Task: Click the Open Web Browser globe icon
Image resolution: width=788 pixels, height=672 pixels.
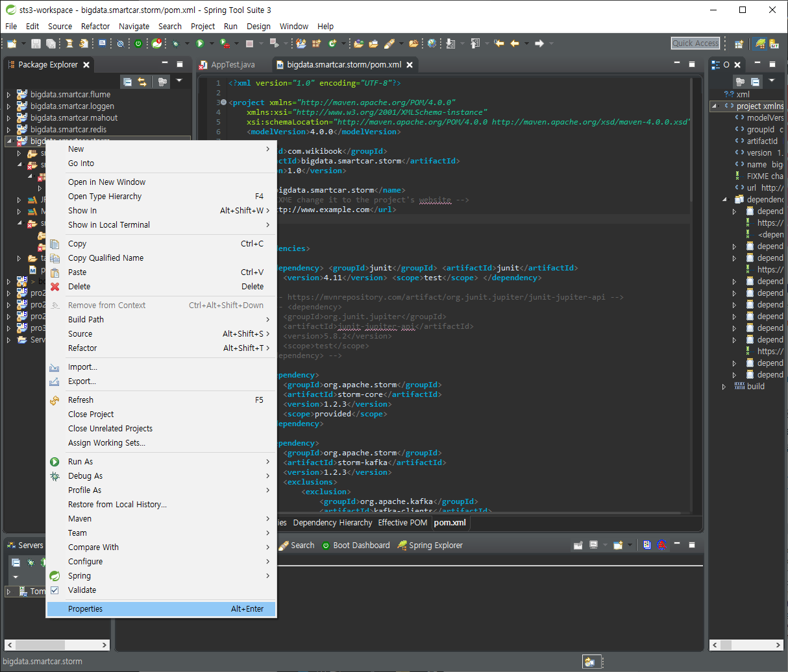Action: pyautogui.click(x=432, y=43)
